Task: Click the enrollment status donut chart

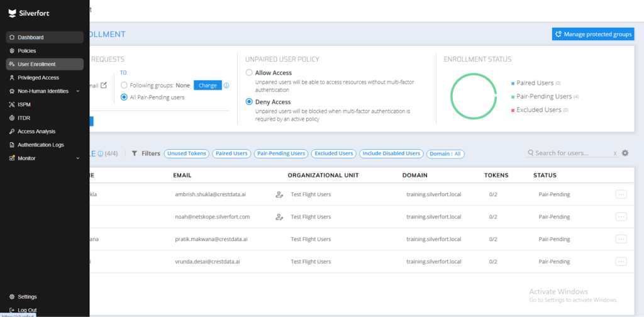Action: tap(474, 96)
